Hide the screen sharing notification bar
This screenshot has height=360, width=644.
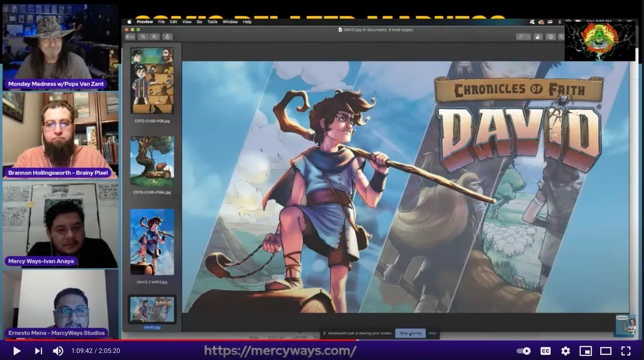tap(432, 333)
